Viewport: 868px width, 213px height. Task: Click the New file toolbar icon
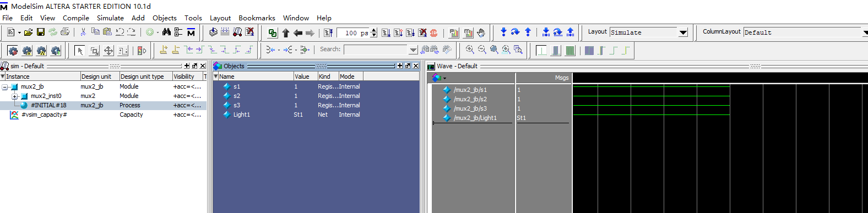[10, 32]
